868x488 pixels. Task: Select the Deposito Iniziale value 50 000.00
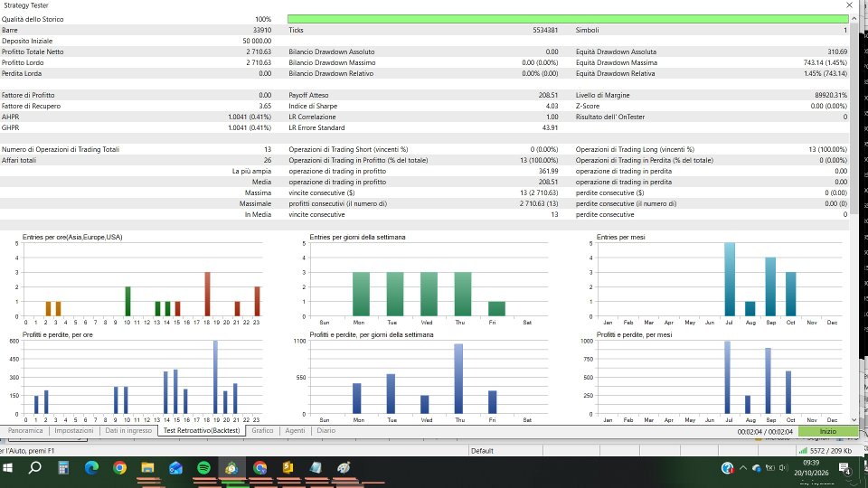[x=257, y=41]
